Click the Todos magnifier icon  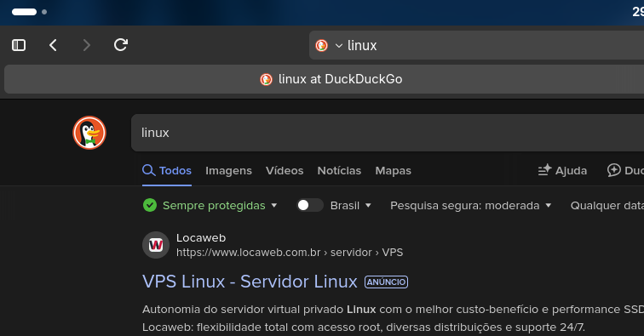[149, 170]
